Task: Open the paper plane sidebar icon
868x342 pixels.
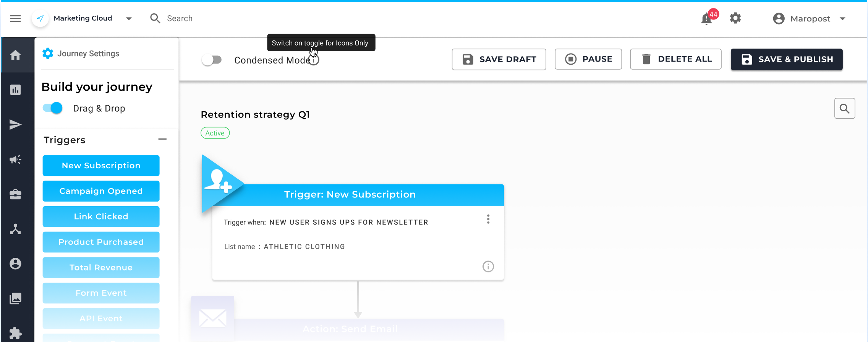Action: pyautogui.click(x=15, y=125)
